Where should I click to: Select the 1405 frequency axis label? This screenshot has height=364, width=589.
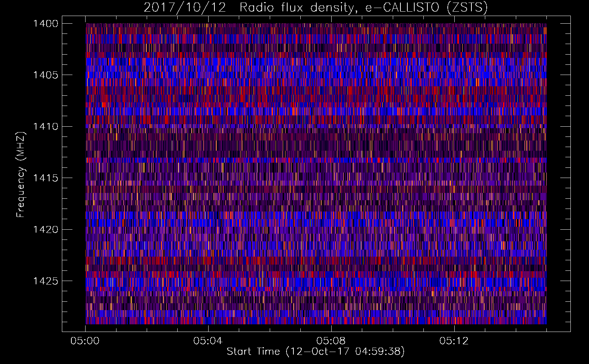coord(46,75)
